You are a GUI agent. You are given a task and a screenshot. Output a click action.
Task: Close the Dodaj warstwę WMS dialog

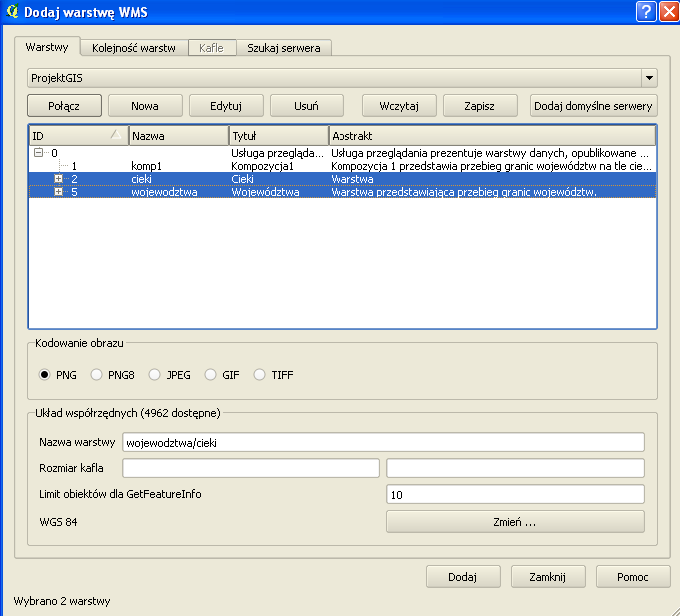[x=669, y=11]
